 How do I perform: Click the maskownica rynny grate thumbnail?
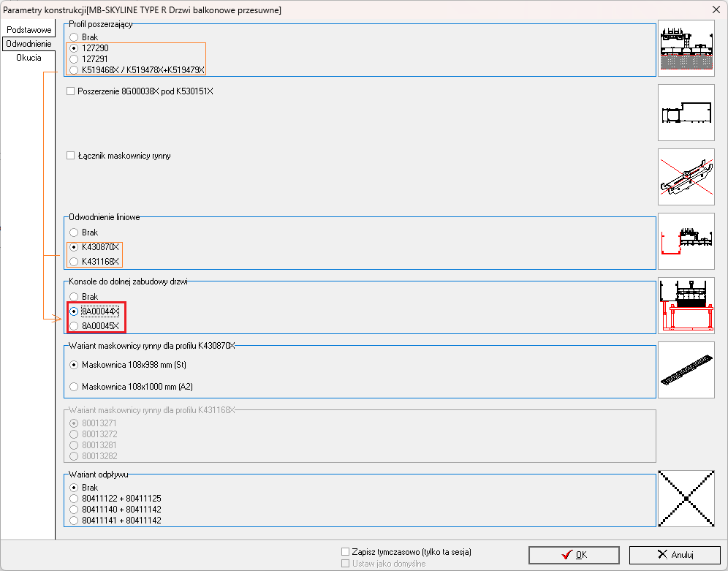(686, 370)
